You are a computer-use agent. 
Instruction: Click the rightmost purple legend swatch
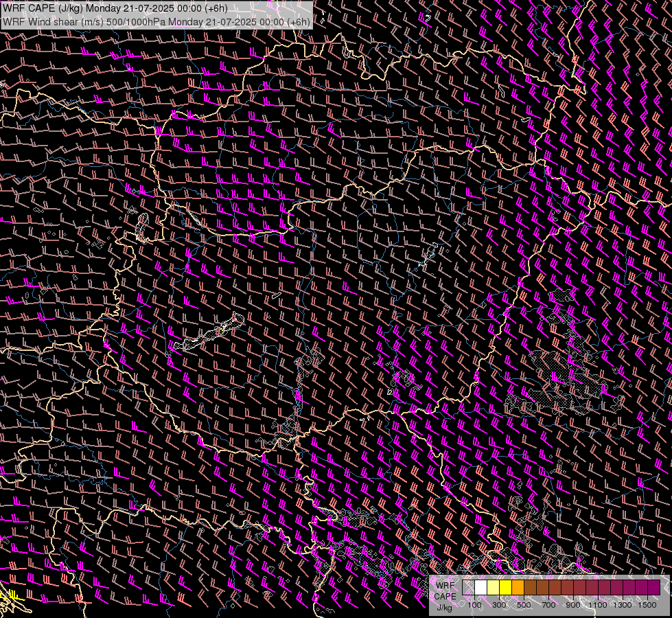(653, 587)
